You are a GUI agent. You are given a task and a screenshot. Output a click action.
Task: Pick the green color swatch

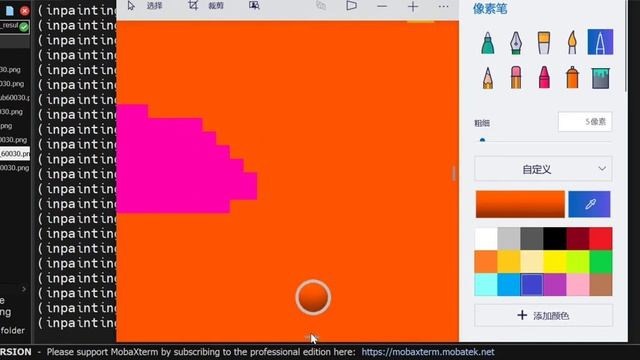[600, 262]
